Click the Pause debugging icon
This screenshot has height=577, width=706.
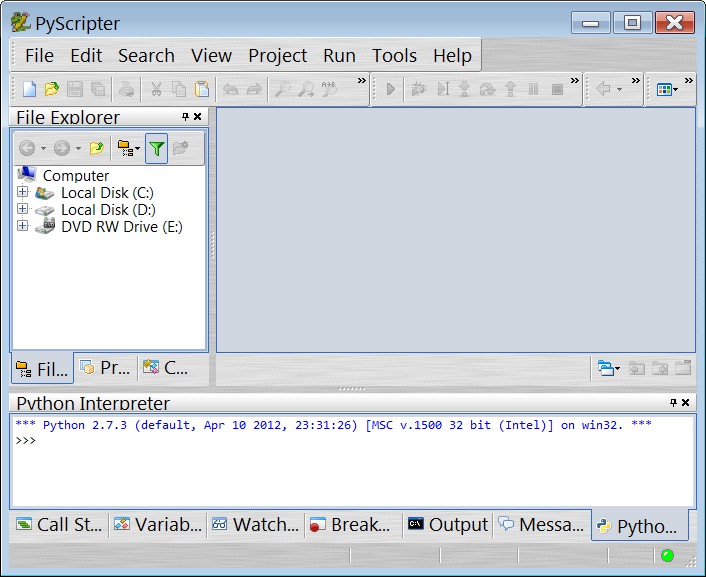(x=533, y=89)
